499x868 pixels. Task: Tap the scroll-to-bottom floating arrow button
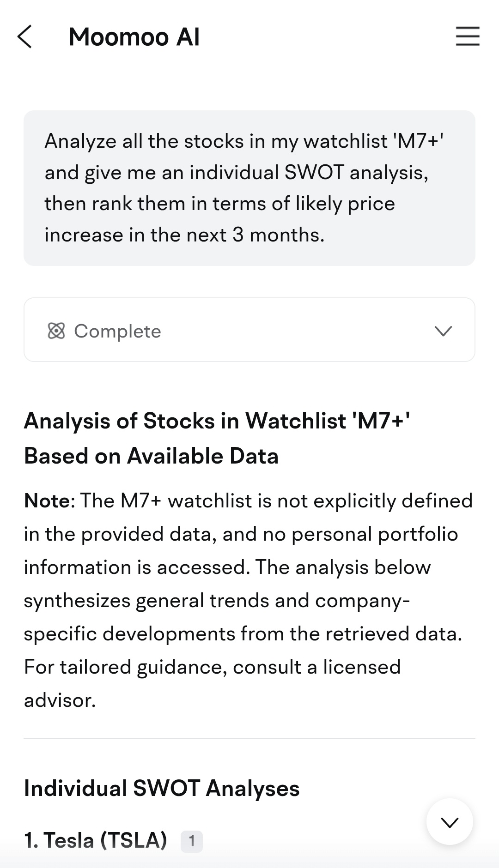[449, 822]
